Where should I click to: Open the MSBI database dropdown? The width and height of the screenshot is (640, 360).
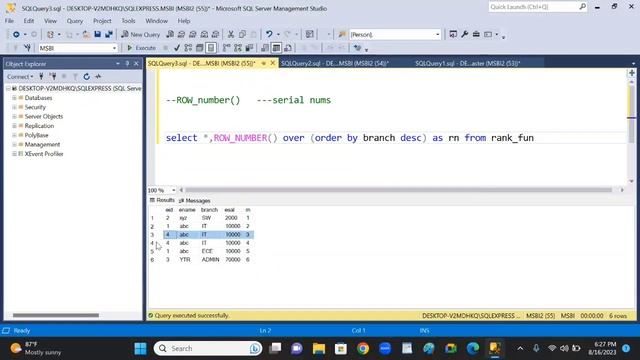point(114,48)
